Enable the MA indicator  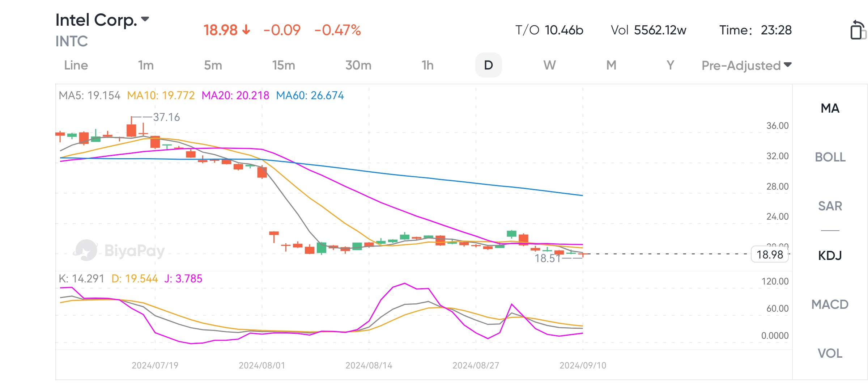[x=830, y=108]
